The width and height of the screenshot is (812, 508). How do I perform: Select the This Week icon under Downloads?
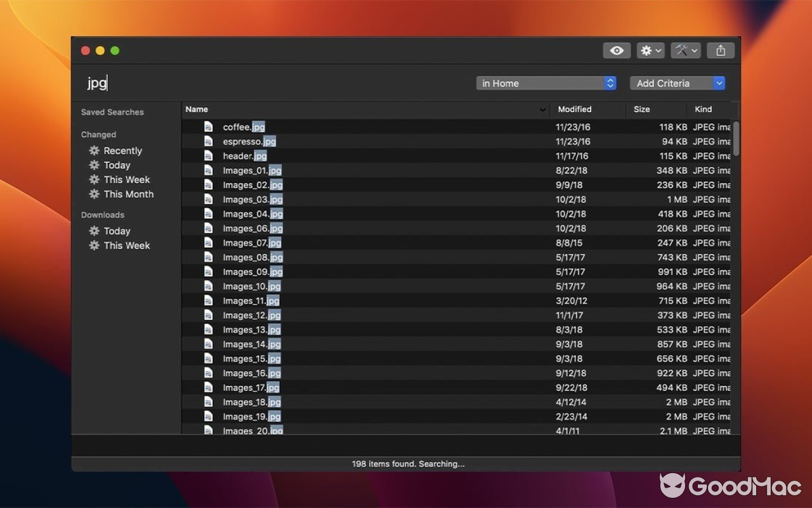pos(94,246)
